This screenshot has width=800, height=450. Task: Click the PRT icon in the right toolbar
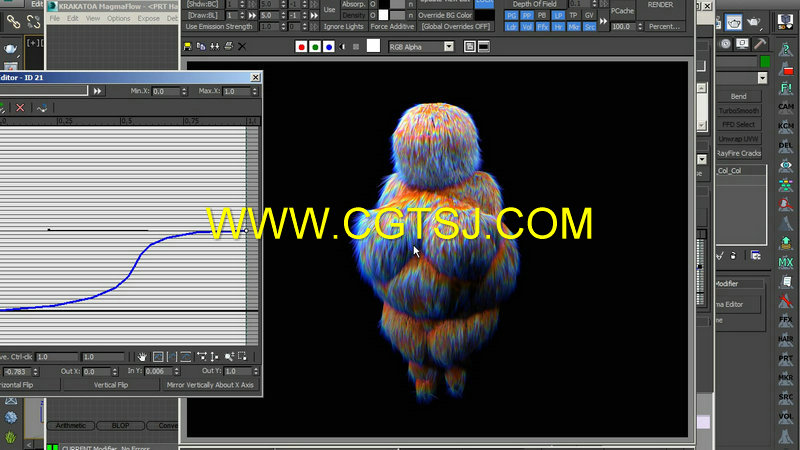(x=786, y=358)
